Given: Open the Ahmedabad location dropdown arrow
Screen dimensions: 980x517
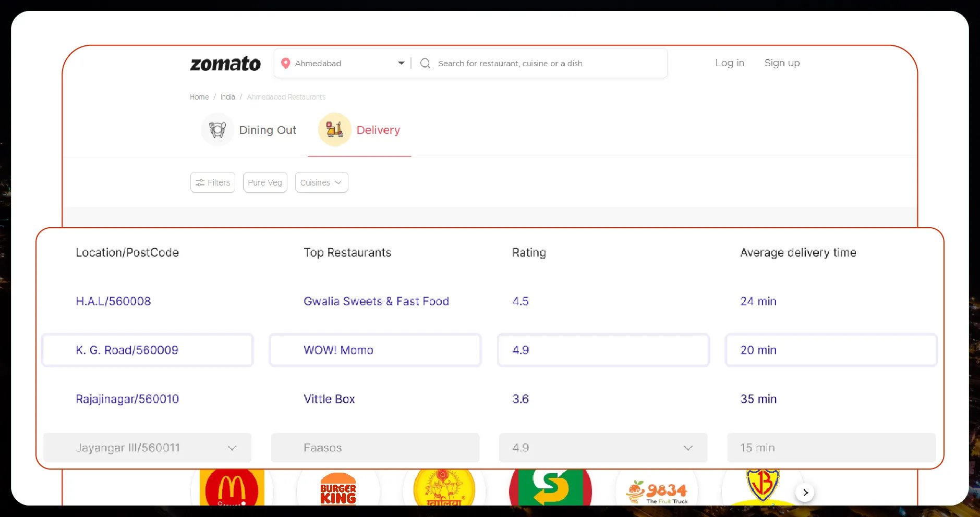Looking at the screenshot, I should (x=401, y=63).
